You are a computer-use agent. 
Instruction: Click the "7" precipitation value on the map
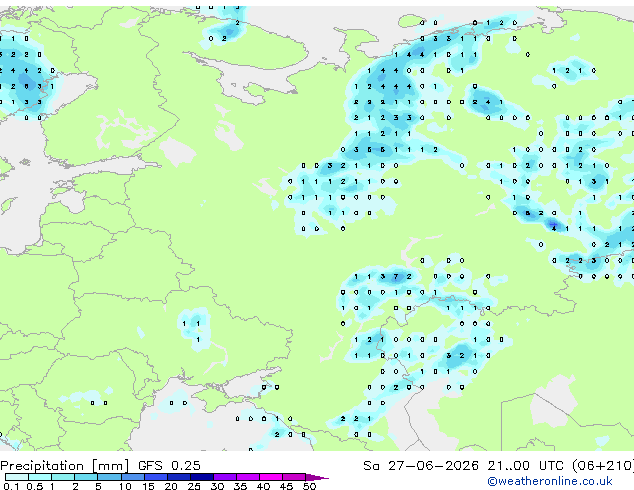tap(396, 277)
